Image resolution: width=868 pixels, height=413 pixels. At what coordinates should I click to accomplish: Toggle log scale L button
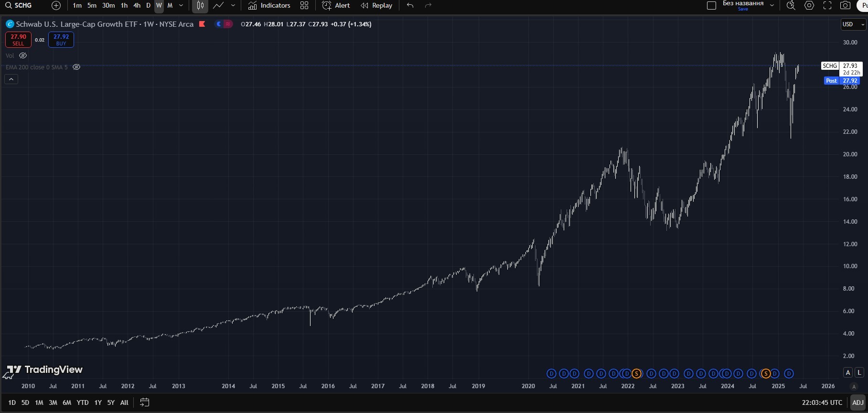pyautogui.click(x=859, y=372)
